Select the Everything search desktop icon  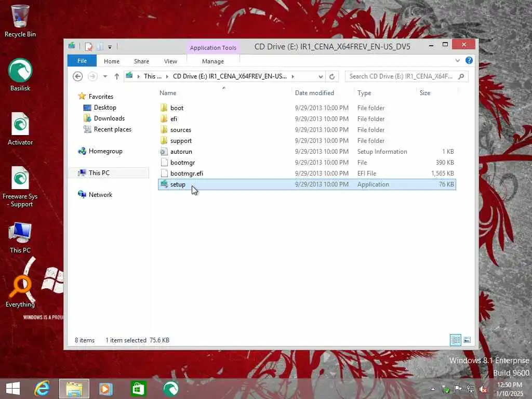20,291
